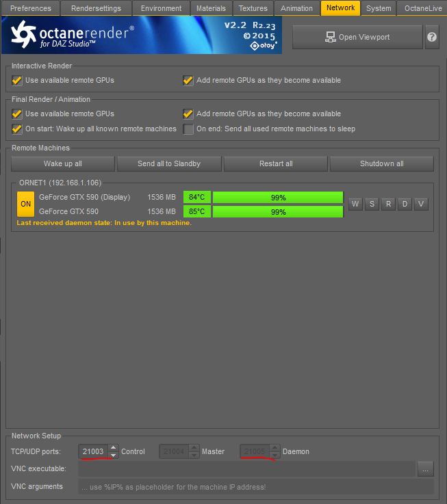This screenshot has width=447, height=504.
Task: Enable On end send machines to sleep
Action: [188, 129]
